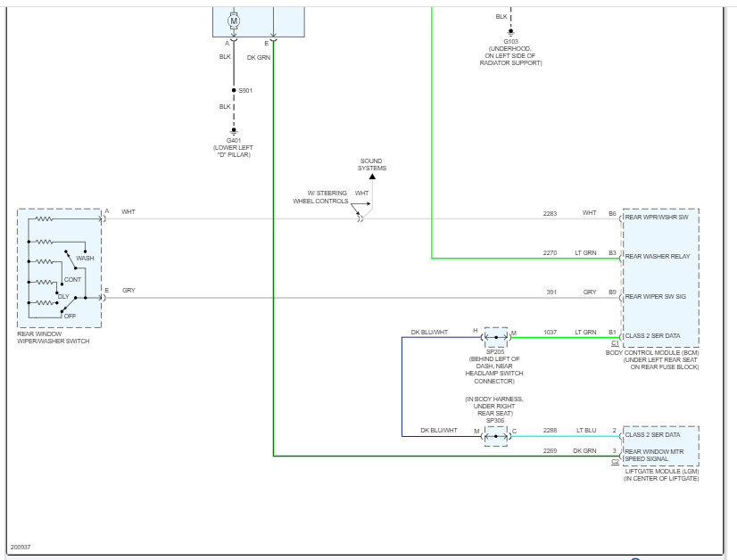
Task: Click BCM pin label B1
Action: coord(612,332)
